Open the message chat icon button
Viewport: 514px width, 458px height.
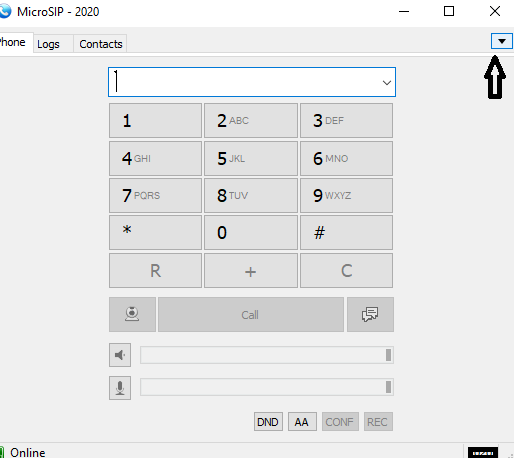pos(370,314)
